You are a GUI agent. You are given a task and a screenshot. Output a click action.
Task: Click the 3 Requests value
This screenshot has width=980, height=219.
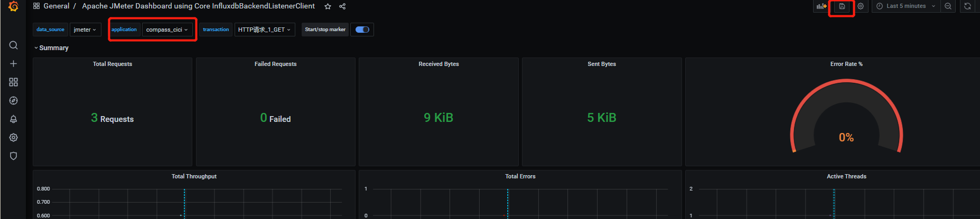[x=113, y=118]
